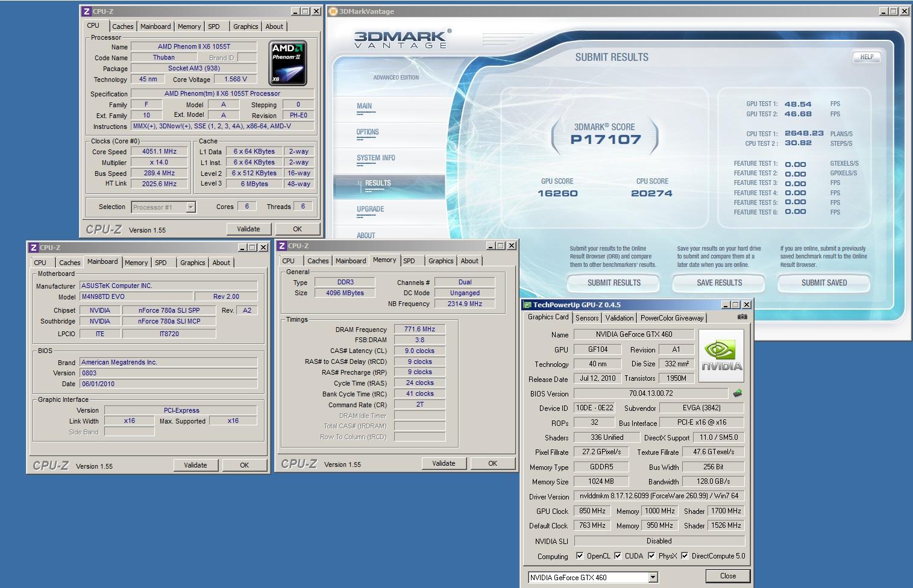913x588 pixels.
Task: Open UPGRADE in 3DMark sidebar
Action: click(x=370, y=209)
